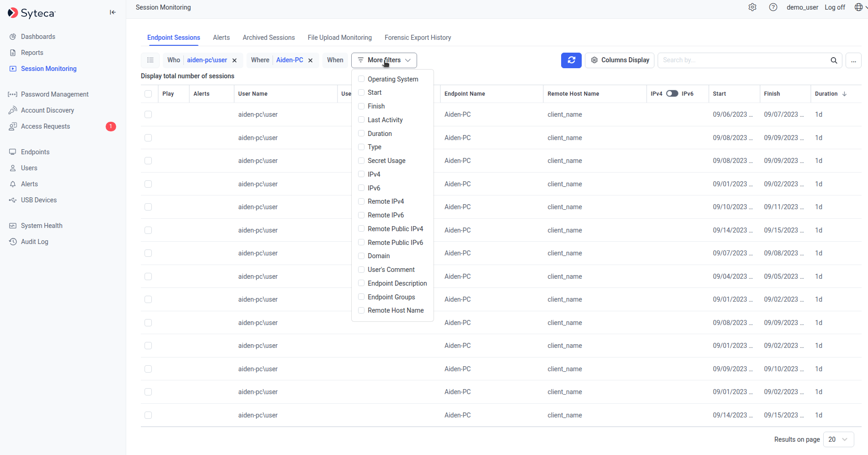The height and width of the screenshot is (455, 868).
Task: Check the Secret Usage filter option
Action: pos(361,161)
